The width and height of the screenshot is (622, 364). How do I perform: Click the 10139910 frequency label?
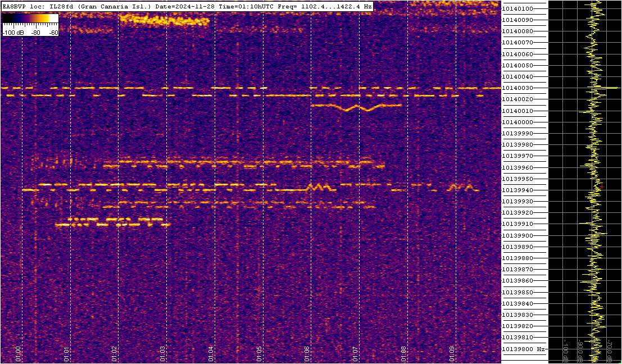point(517,224)
